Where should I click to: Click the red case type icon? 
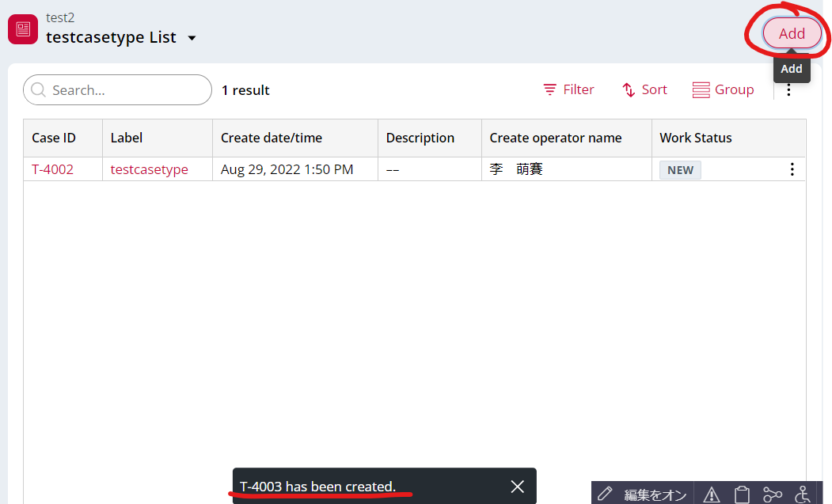click(x=23, y=29)
